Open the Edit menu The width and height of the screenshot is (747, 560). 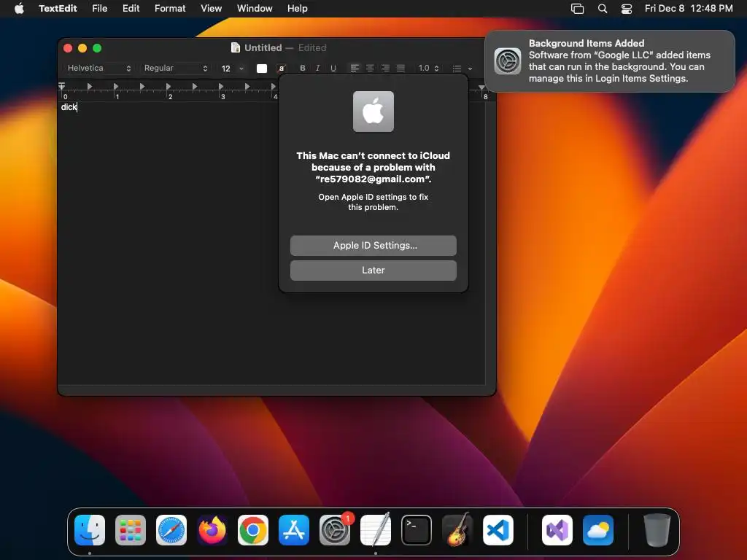tap(131, 8)
